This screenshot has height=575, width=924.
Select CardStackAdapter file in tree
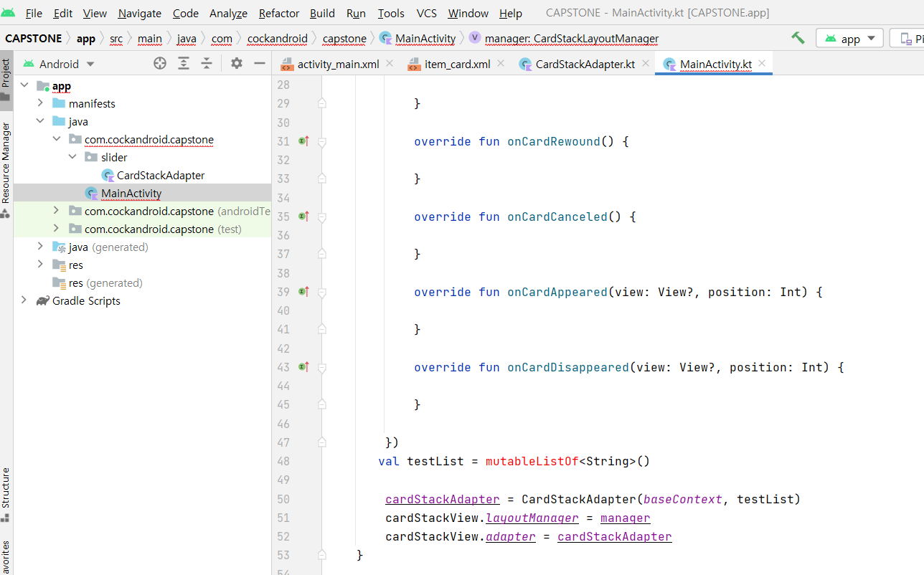coord(153,175)
